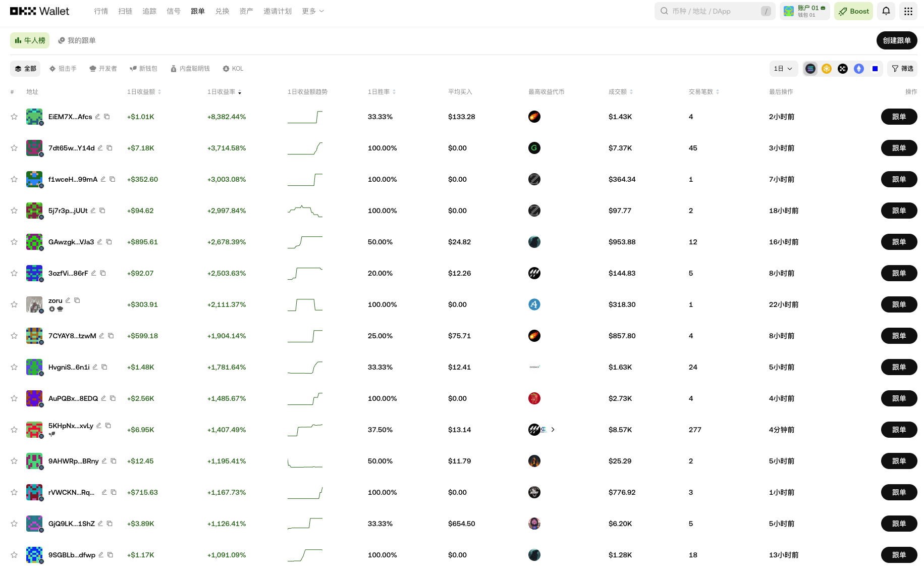Star the zoru trader row
Screen dimensions: 924x569
(x=14, y=304)
